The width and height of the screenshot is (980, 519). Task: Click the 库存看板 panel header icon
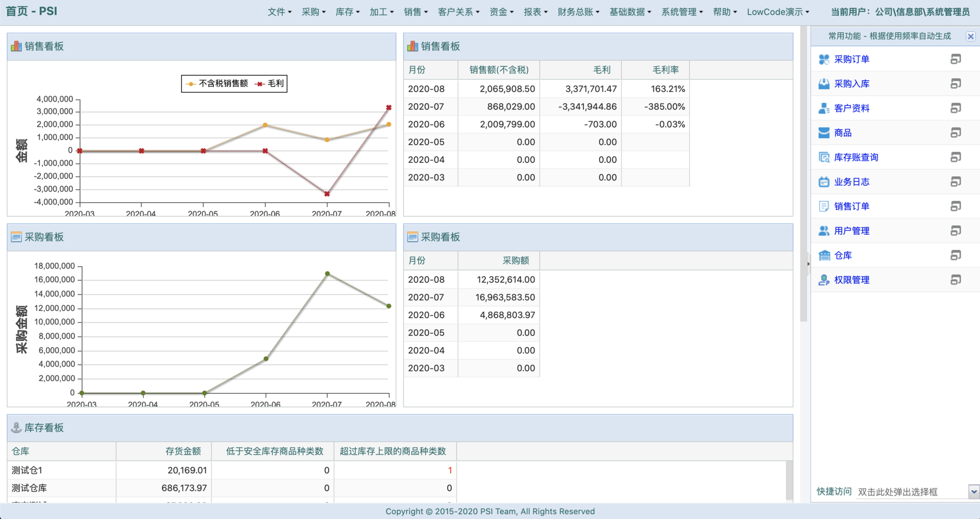[15, 428]
